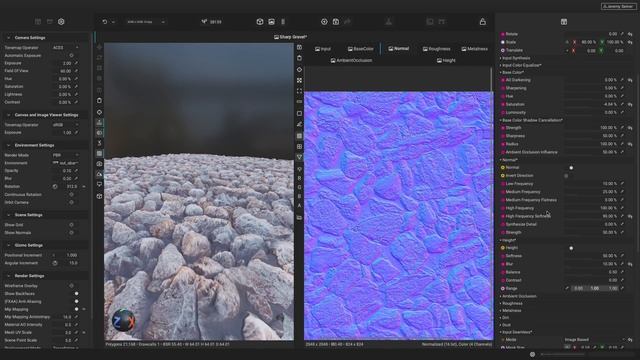Adjust the High Frequency value slider
The height and width of the screenshot is (360, 640).
point(591,208)
